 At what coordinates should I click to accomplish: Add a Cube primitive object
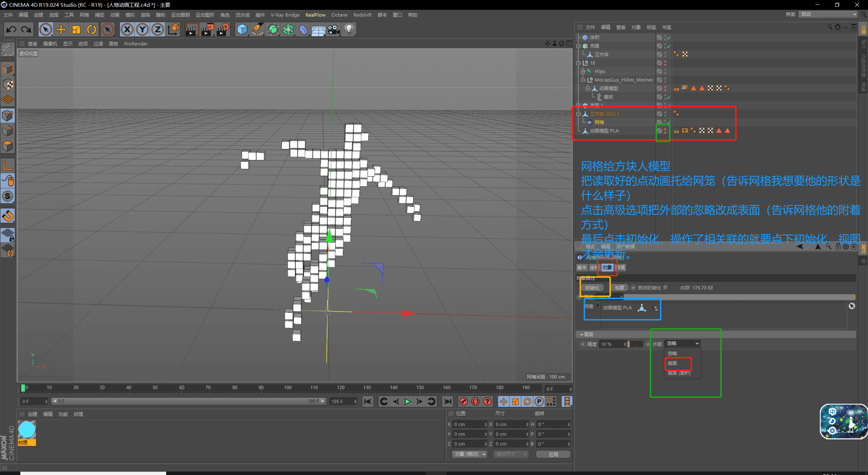pyautogui.click(x=242, y=30)
